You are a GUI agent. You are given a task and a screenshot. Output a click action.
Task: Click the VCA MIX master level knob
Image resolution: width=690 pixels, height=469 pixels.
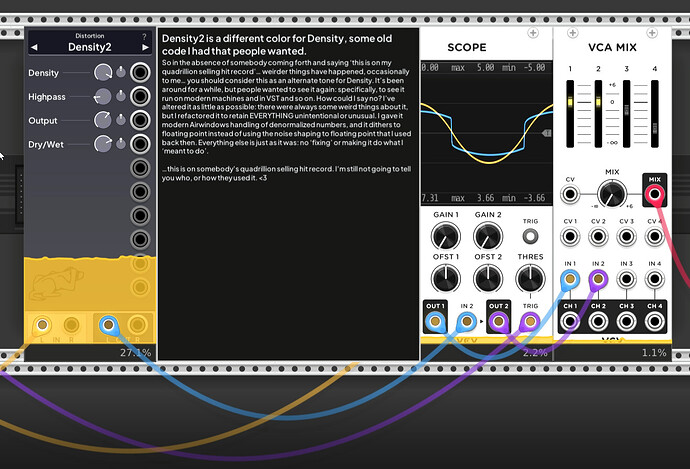coord(612,194)
